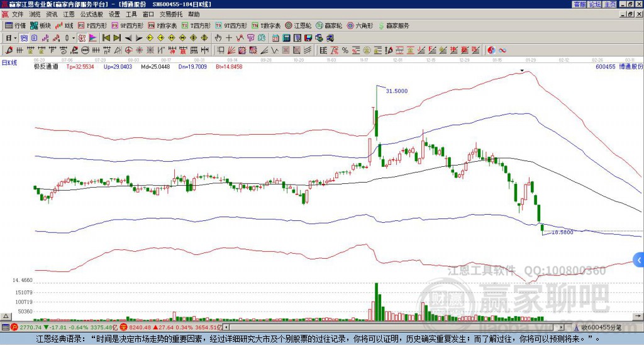Viewport: 644px width, 345px height.
Task: Open the 9T四方形 tool
Action: coord(231,25)
